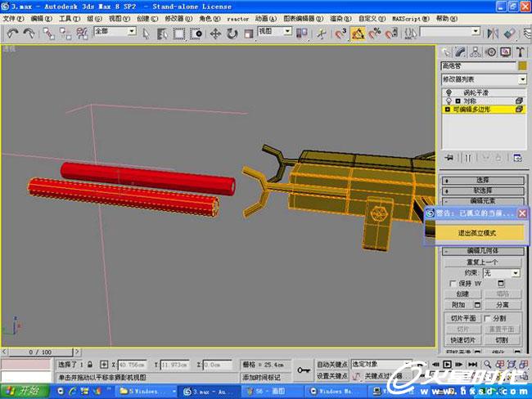This screenshot has height=399, width=532.
Task: Click the 重复上一个 button
Action: coord(482,262)
